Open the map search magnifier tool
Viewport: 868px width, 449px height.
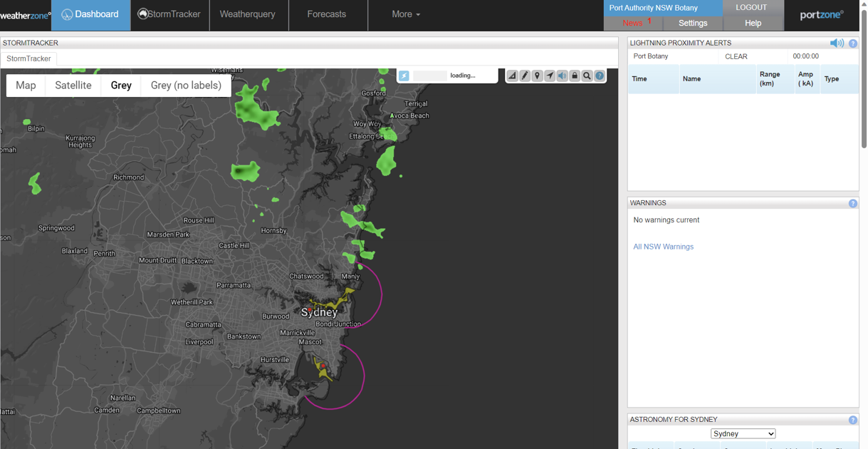coord(587,76)
